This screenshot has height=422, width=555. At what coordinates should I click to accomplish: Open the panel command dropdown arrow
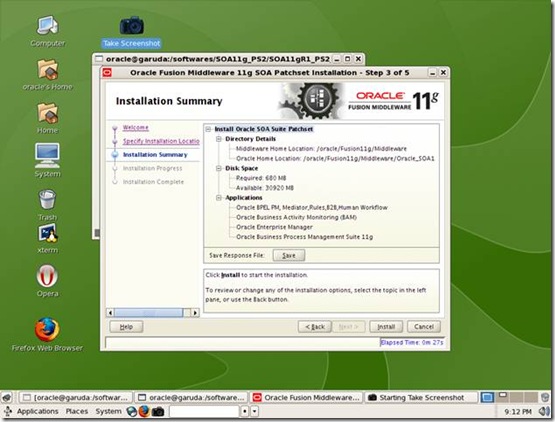(254, 411)
